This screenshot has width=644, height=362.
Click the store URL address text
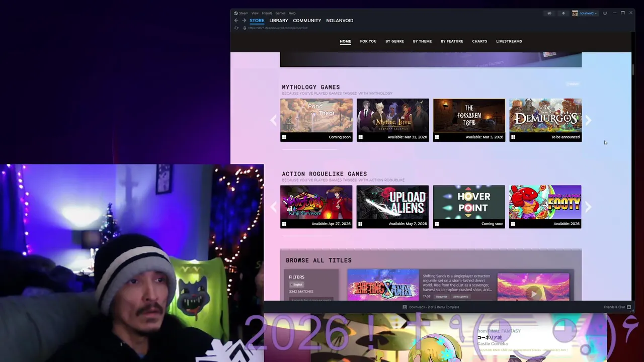pos(278,28)
